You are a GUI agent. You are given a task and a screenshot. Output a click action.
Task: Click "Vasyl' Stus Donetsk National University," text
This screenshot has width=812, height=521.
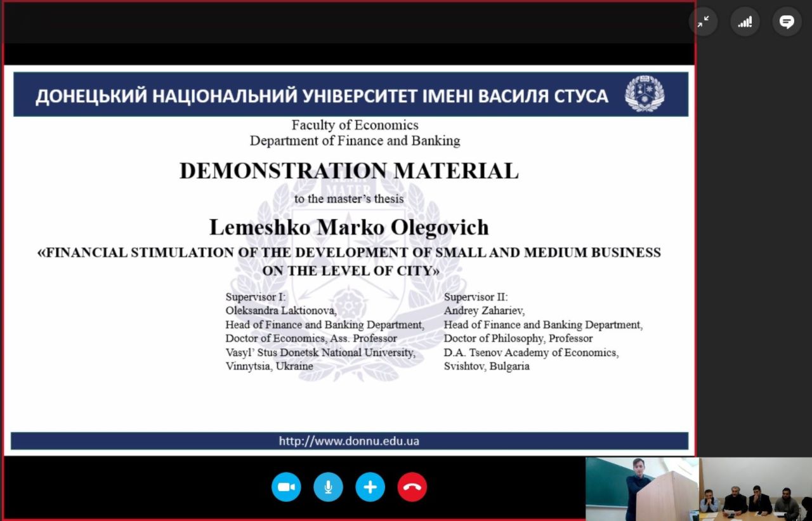click(320, 353)
